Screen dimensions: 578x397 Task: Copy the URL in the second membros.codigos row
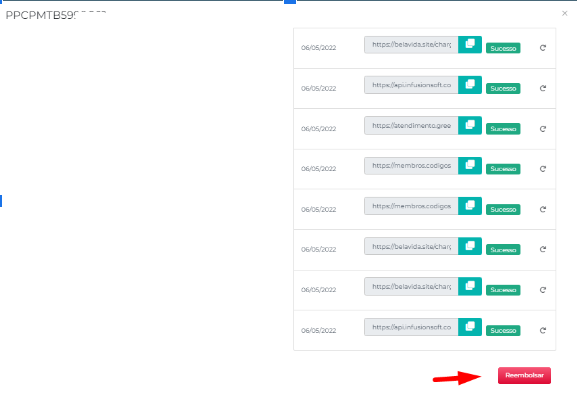coord(470,206)
